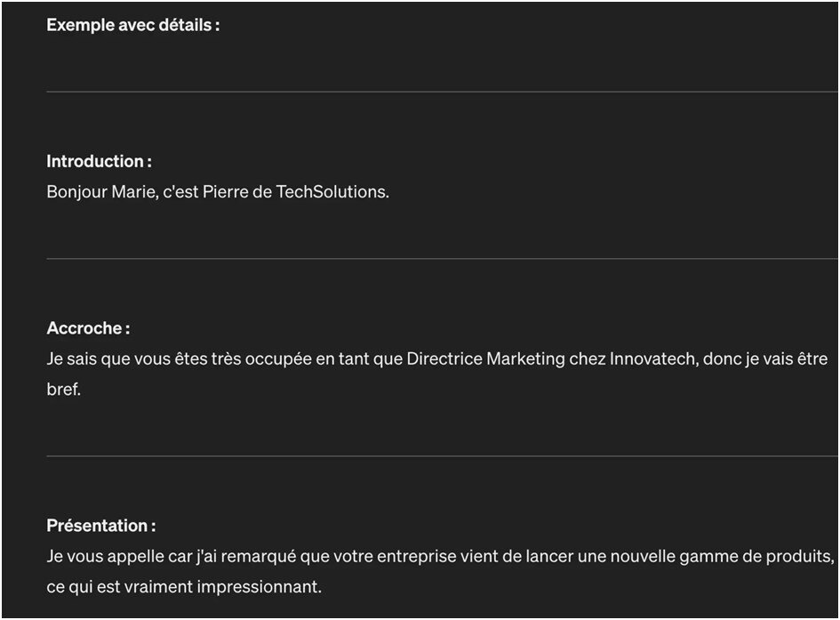The height and width of the screenshot is (620, 840).
Task: Click the 'Exemple avec détails :' heading
Action: click(132, 25)
